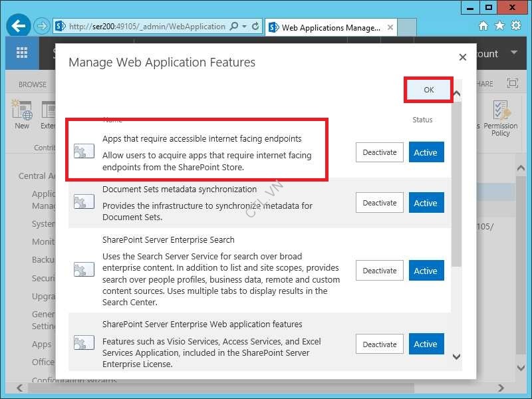Click gear icon beside Document Sets metadata synchronization
The width and height of the screenshot is (532, 399).
tap(84, 203)
